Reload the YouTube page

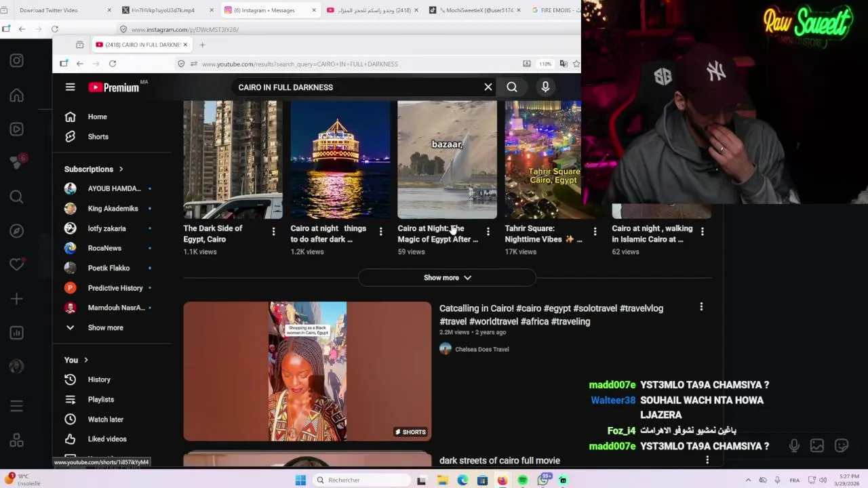(113, 64)
